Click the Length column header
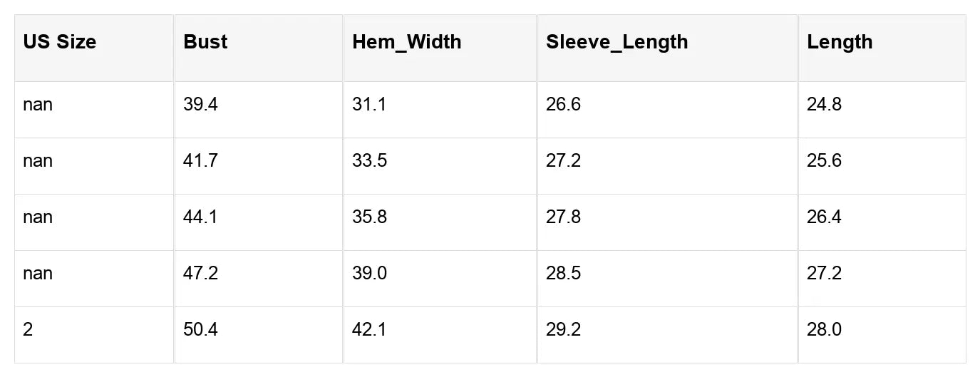 (840, 42)
